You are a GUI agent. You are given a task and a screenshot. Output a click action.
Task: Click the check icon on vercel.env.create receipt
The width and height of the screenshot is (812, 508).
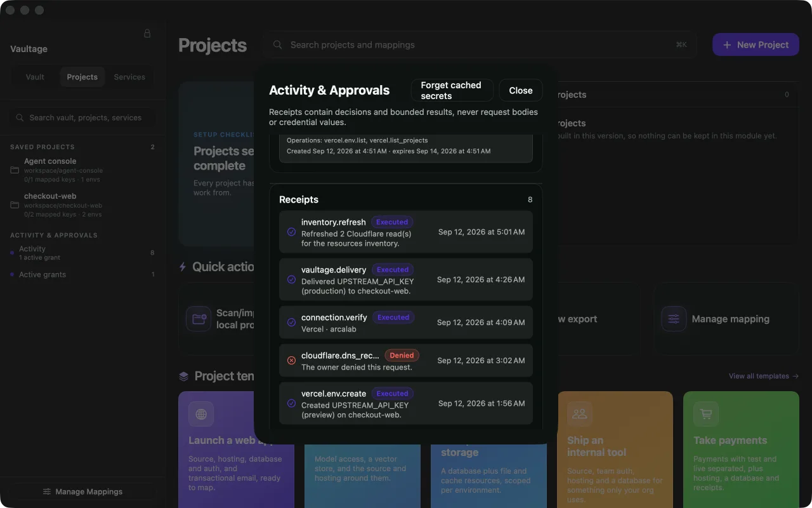point(292,403)
